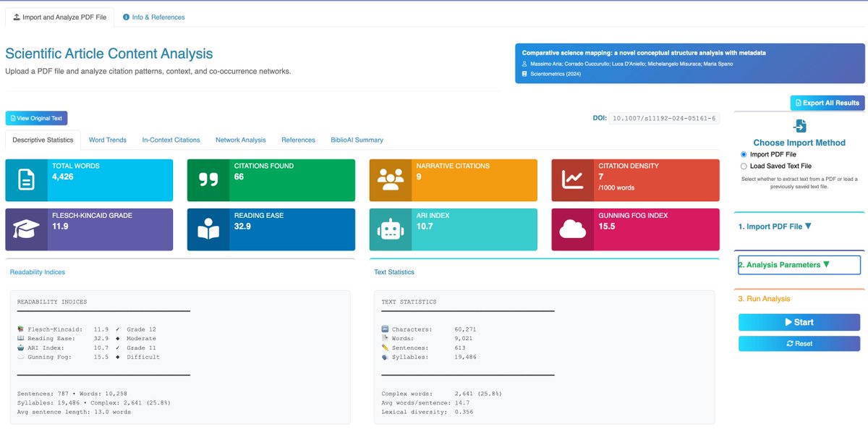This screenshot has height=435, width=868.
Task: Click the Citations Found value 66
Action: tap(239, 177)
